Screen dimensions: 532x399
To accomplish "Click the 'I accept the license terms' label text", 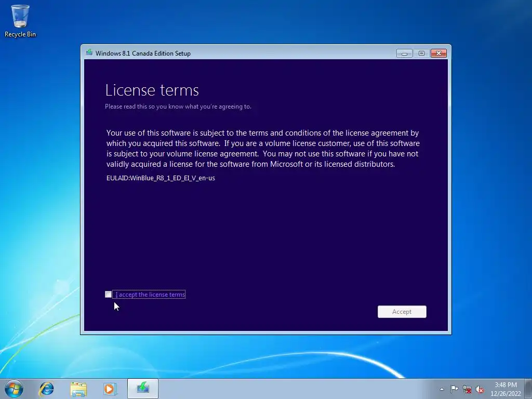I will [150, 295].
